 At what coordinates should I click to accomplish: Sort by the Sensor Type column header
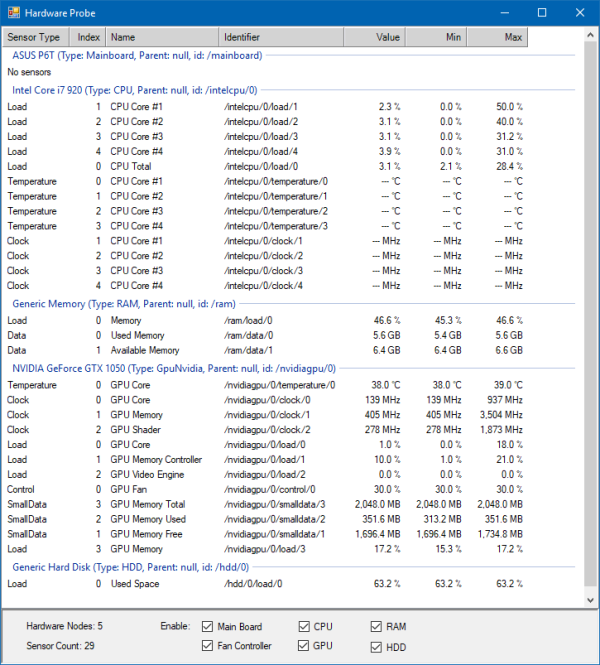click(x=36, y=37)
